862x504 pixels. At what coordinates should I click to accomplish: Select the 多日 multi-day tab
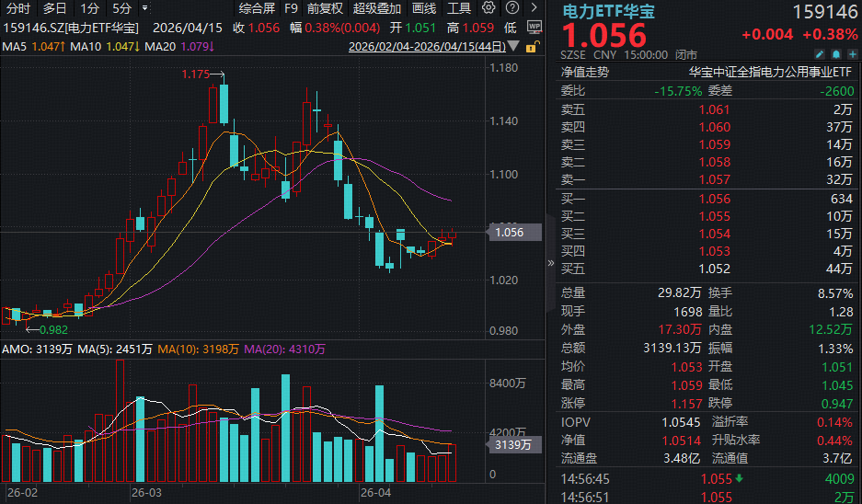click(x=55, y=8)
